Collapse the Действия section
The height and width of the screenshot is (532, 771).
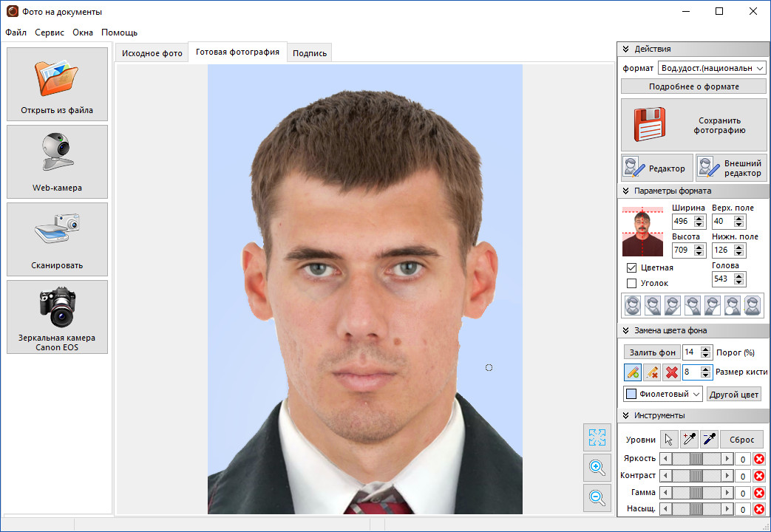tap(625, 49)
